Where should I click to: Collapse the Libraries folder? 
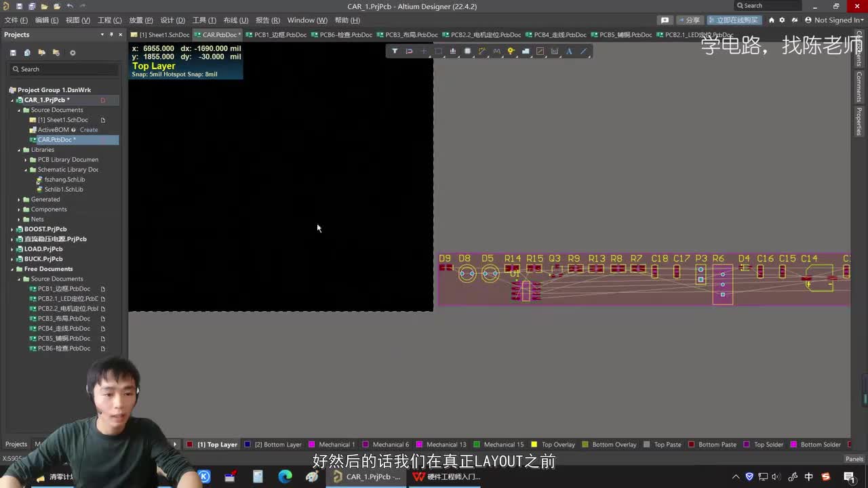tap(19, 150)
